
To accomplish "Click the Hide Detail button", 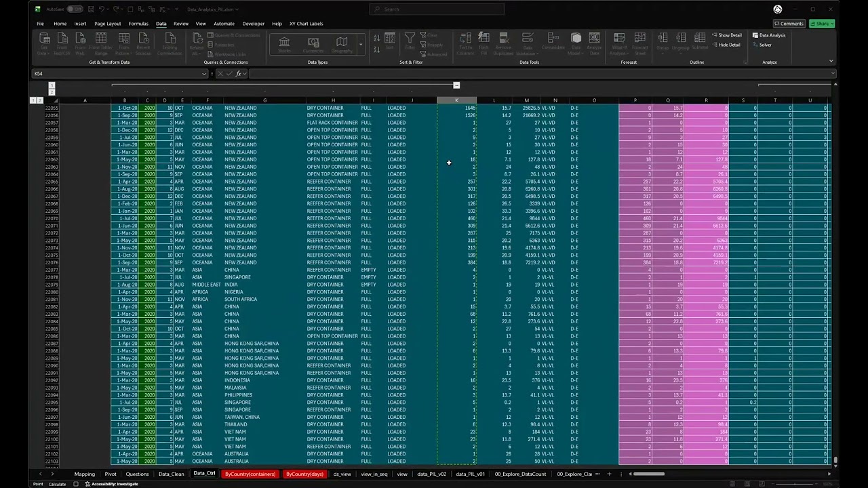I will pyautogui.click(x=726, y=45).
